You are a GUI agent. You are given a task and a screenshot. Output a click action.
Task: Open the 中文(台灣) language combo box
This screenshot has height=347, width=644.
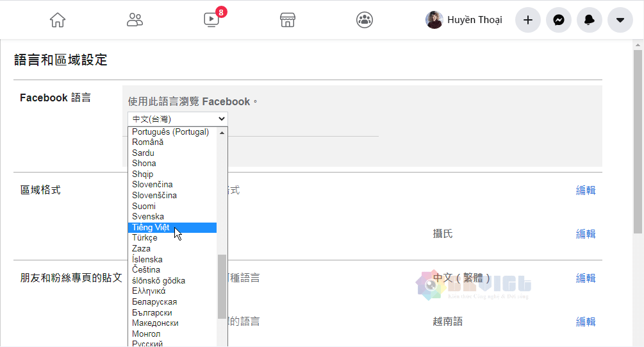(x=178, y=119)
